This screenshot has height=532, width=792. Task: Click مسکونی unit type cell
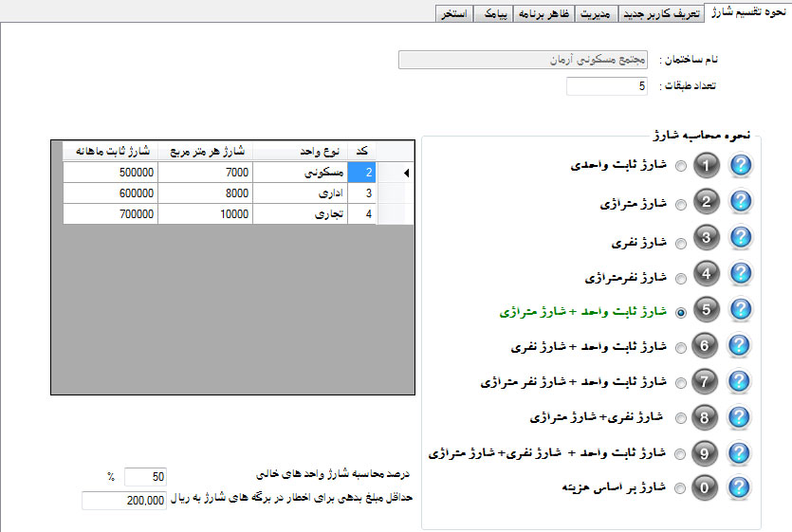pyautogui.click(x=301, y=173)
